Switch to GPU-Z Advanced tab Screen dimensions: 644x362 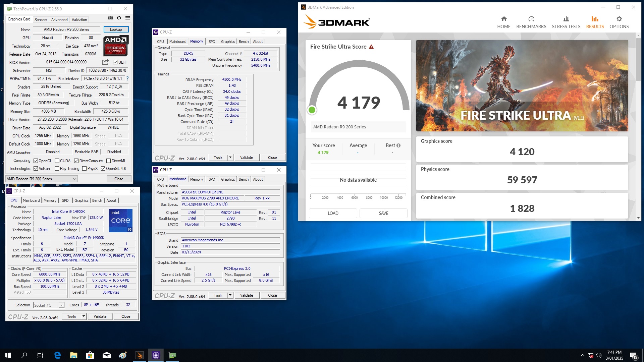59,20
